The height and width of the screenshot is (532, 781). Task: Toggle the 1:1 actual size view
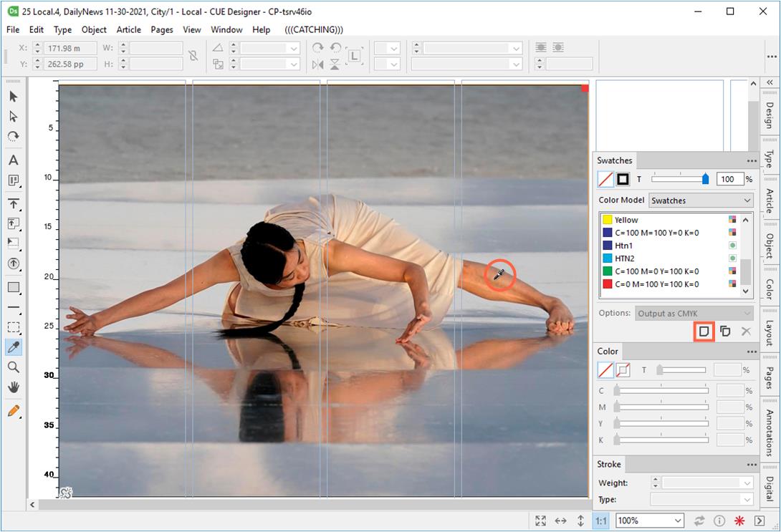click(x=600, y=521)
